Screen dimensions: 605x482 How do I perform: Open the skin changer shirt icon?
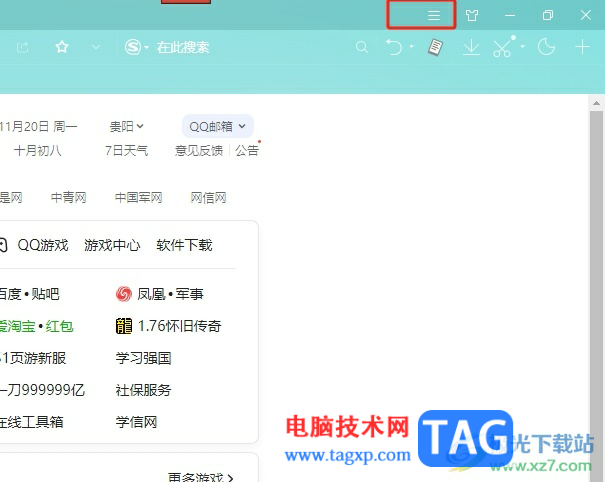(x=471, y=15)
